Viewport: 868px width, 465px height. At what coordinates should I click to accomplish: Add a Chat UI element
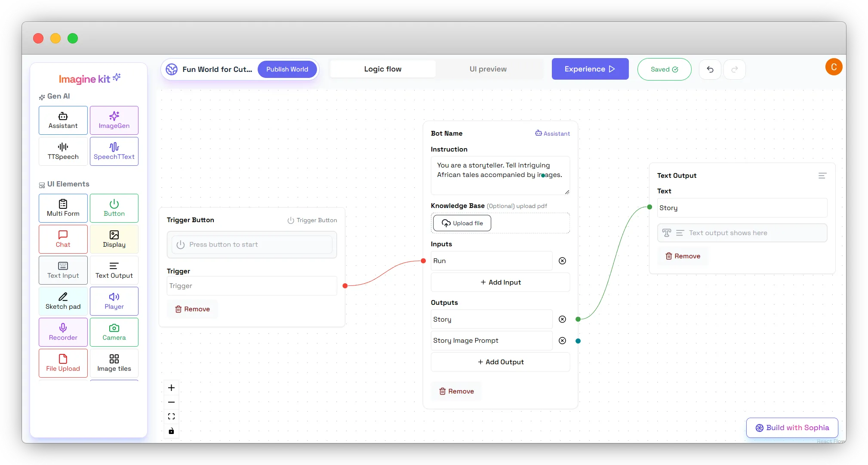click(63, 239)
